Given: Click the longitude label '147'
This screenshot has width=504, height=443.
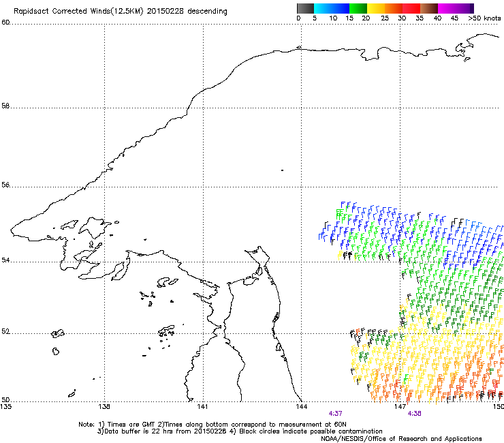Looking at the screenshot, I should tap(400, 407).
